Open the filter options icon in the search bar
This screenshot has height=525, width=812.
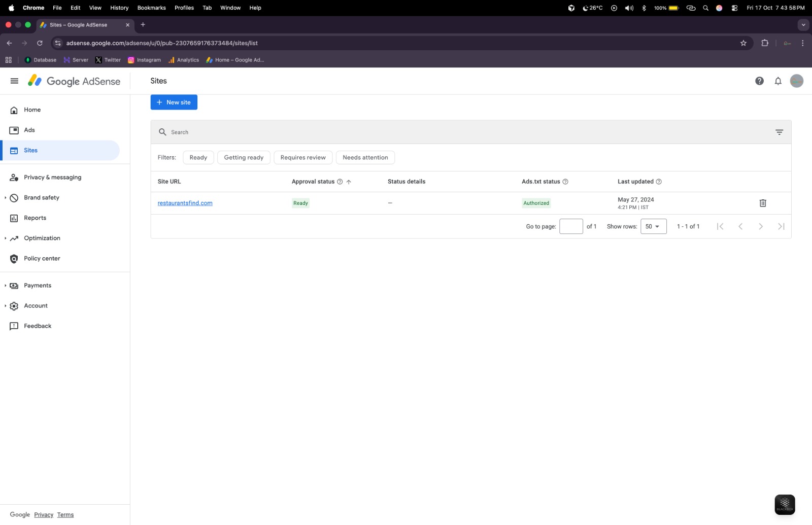[x=779, y=132]
